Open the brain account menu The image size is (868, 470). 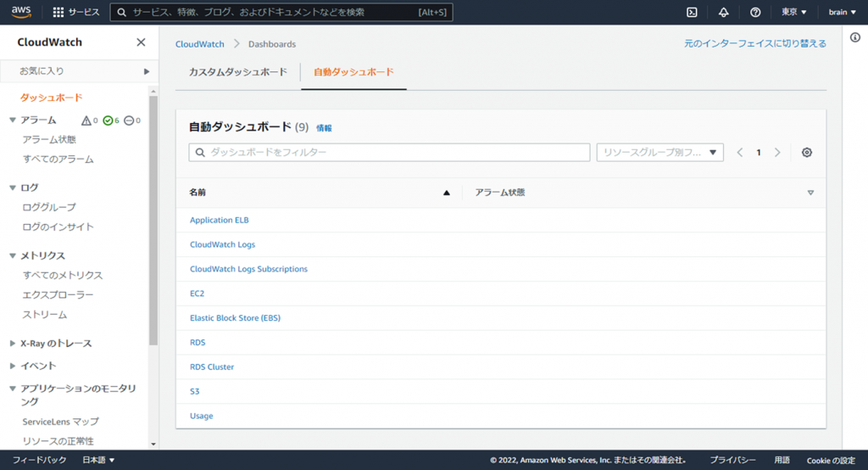click(x=842, y=12)
